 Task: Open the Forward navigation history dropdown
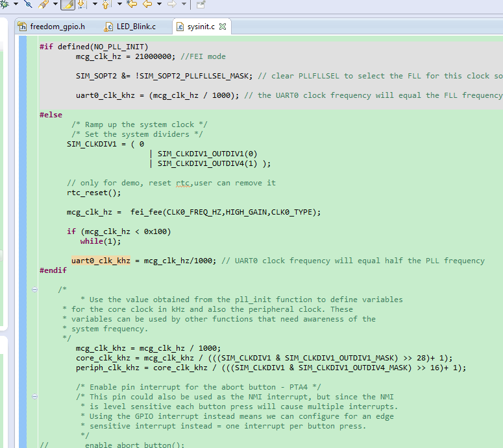(x=184, y=4)
